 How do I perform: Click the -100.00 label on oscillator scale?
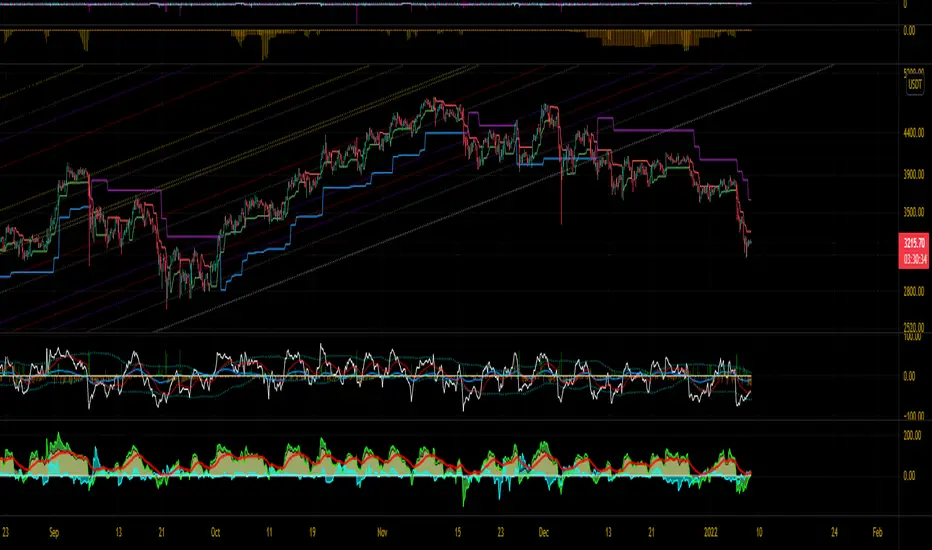913,416
